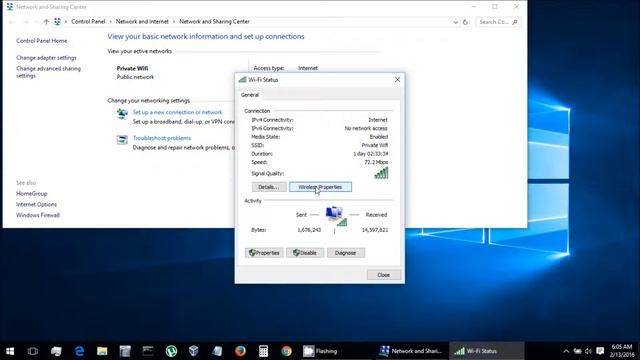Click the Wi-Fi Status taskbar item
Image resolution: width=640 pixels, height=360 pixels.
(487, 351)
